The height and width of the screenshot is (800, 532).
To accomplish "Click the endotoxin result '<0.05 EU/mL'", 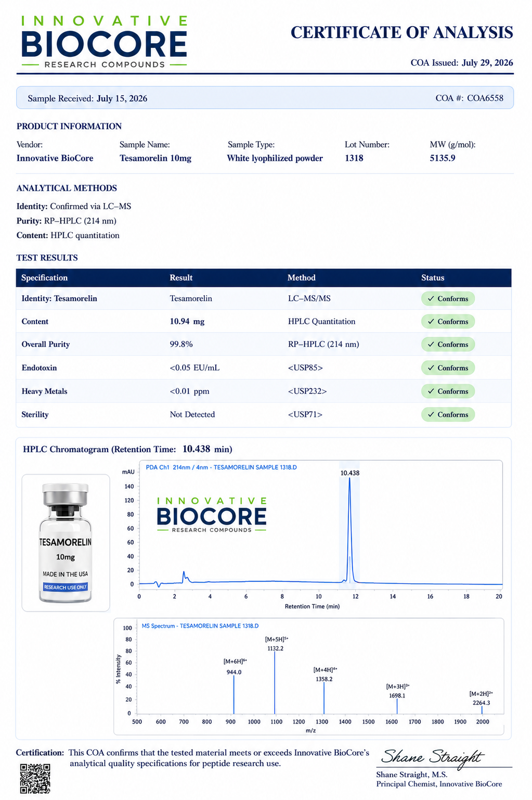I will pos(194,368).
